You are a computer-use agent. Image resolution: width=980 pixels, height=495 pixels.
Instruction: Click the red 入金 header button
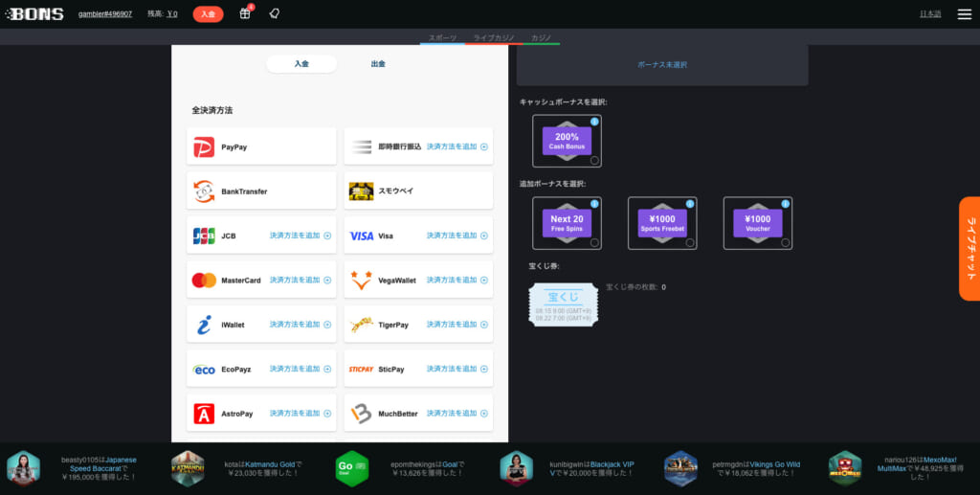pos(208,13)
